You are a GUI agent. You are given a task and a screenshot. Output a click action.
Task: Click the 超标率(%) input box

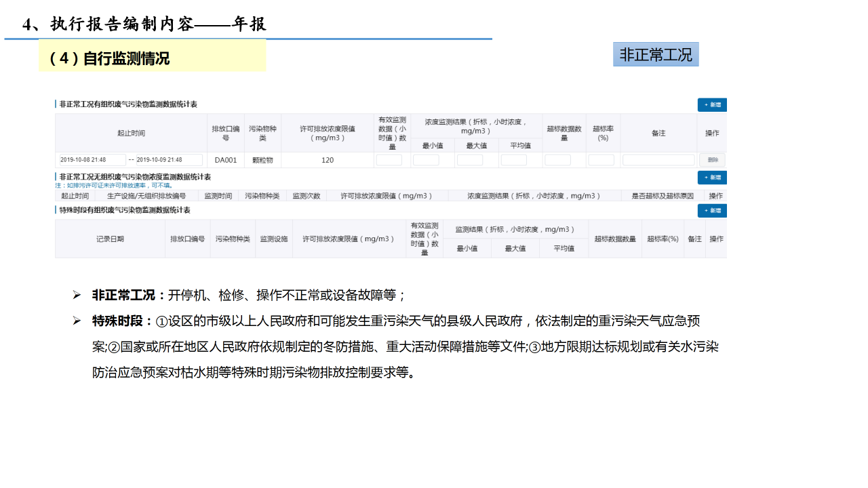[601, 160]
